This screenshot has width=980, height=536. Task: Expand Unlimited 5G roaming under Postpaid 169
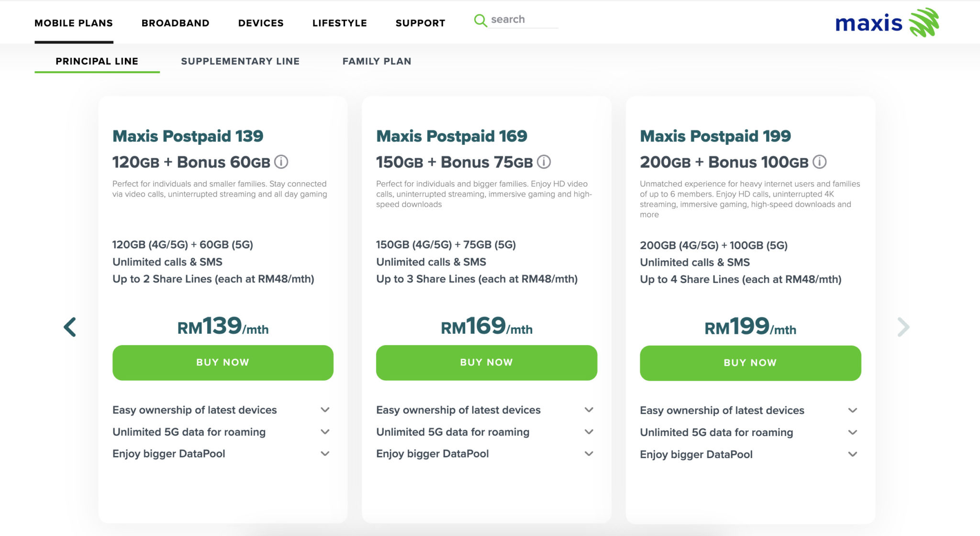coord(589,432)
